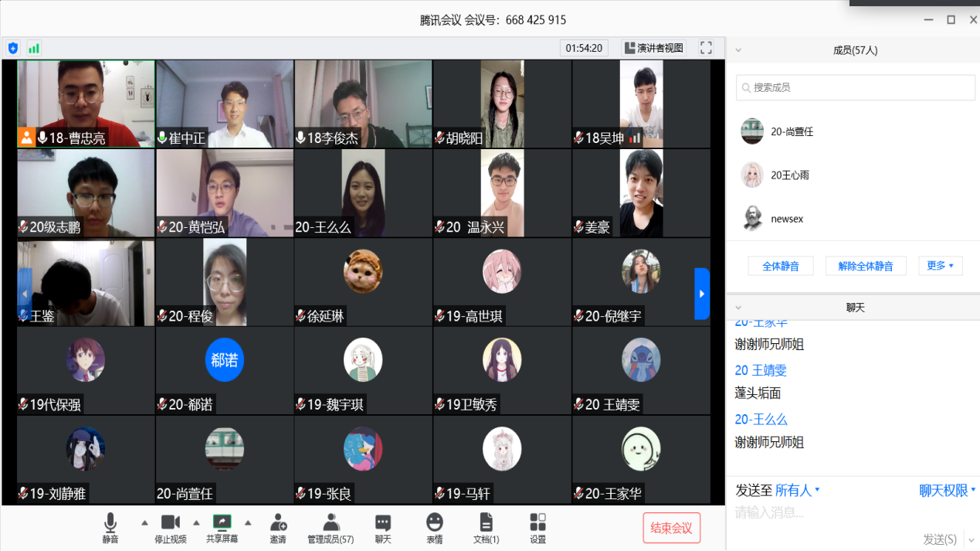Screen dimensions: 980x551
Task: Open 管理成员(57) member management
Action: (x=331, y=528)
